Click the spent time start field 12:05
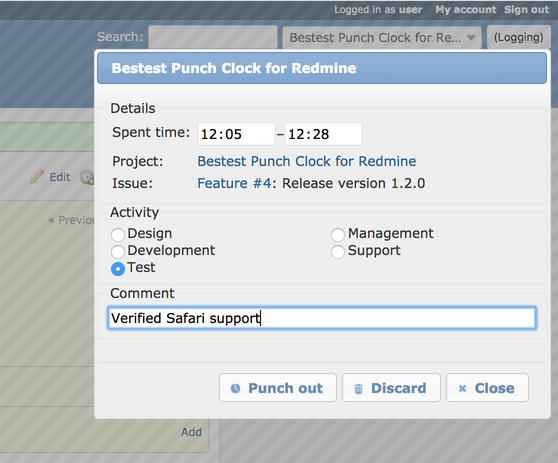The width and height of the screenshot is (558, 463). 236,134
